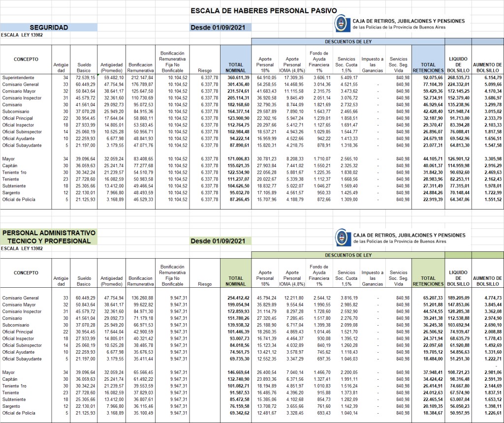504x423 pixels.
Task: Select the title 'ESCALA DE HABERES PERSONAL PASIVO'
Action: pos(264,11)
